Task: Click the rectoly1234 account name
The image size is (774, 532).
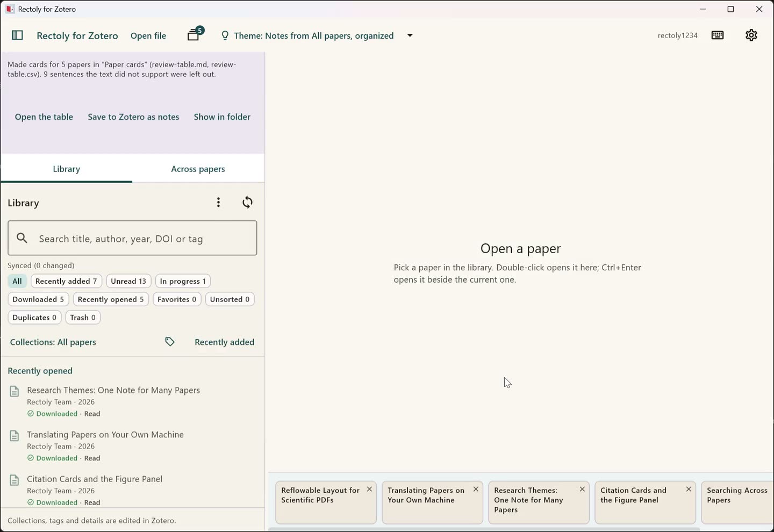Action: tap(677, 35)
